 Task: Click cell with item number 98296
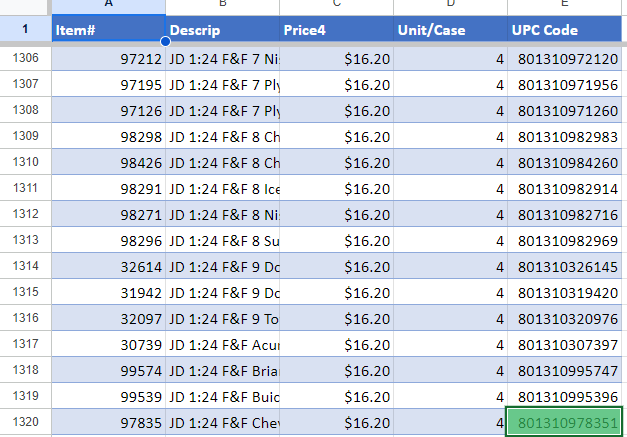coord(108,241)
